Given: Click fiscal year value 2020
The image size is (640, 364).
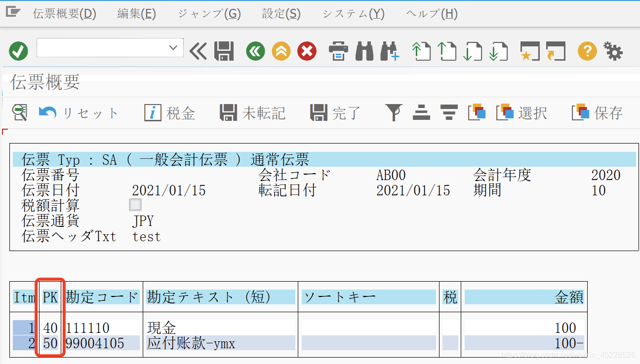Looking at the screenshot, I should (606, 175).
